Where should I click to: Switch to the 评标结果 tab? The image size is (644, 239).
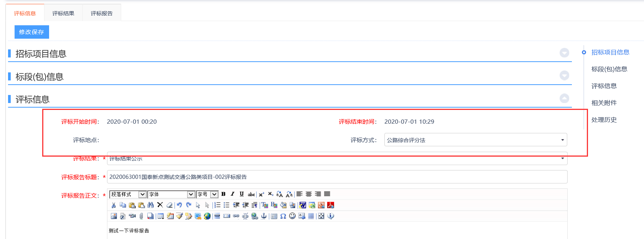63,13
